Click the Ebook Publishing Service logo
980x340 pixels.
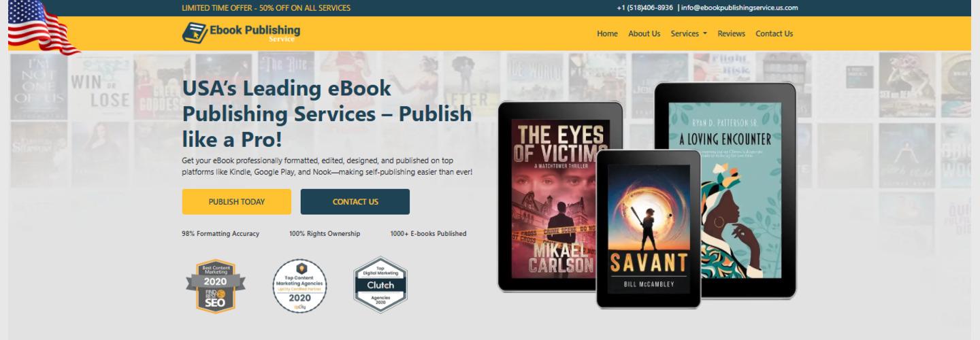click(241, 33)
